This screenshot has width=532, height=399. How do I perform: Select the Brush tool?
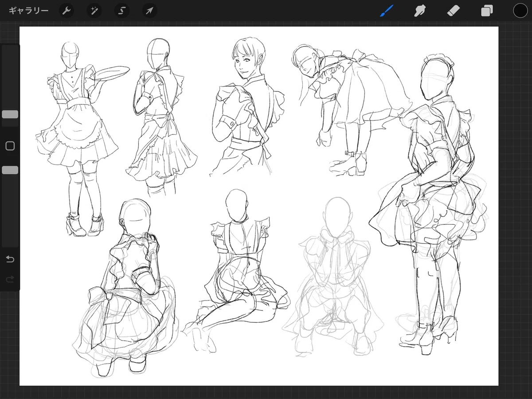(387, 11)
